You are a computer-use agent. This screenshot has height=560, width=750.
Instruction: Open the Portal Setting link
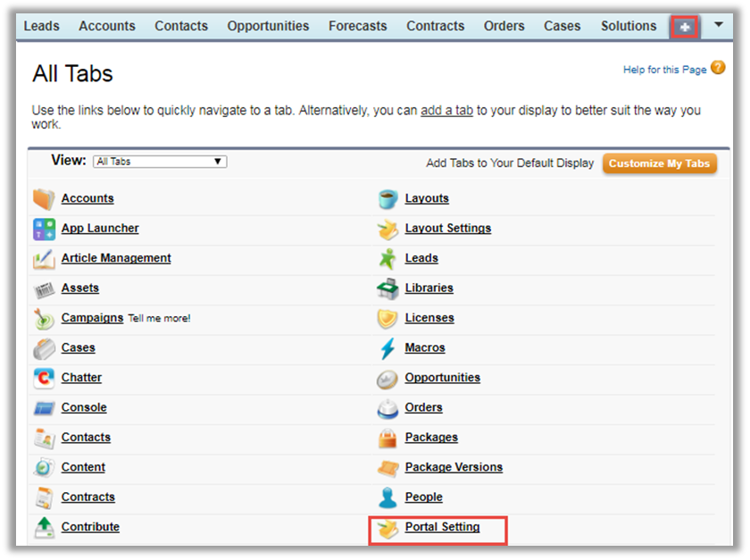pos(442,527)
